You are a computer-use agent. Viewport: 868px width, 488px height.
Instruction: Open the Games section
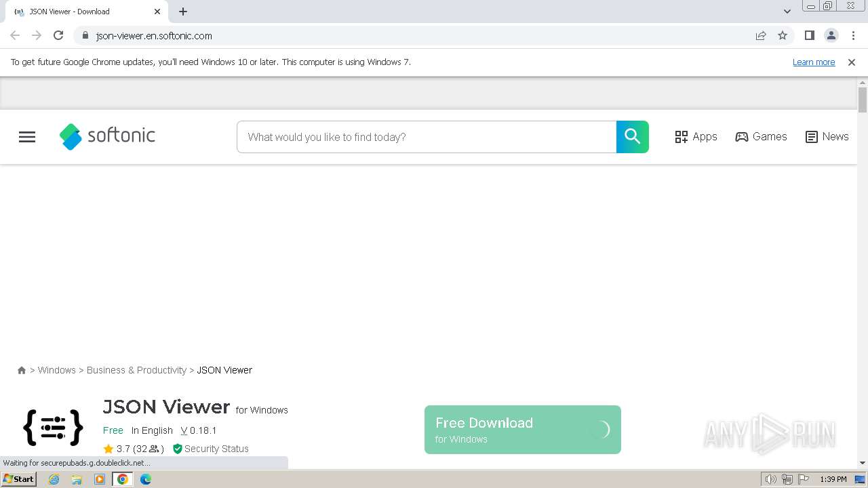tap(761, 137)
